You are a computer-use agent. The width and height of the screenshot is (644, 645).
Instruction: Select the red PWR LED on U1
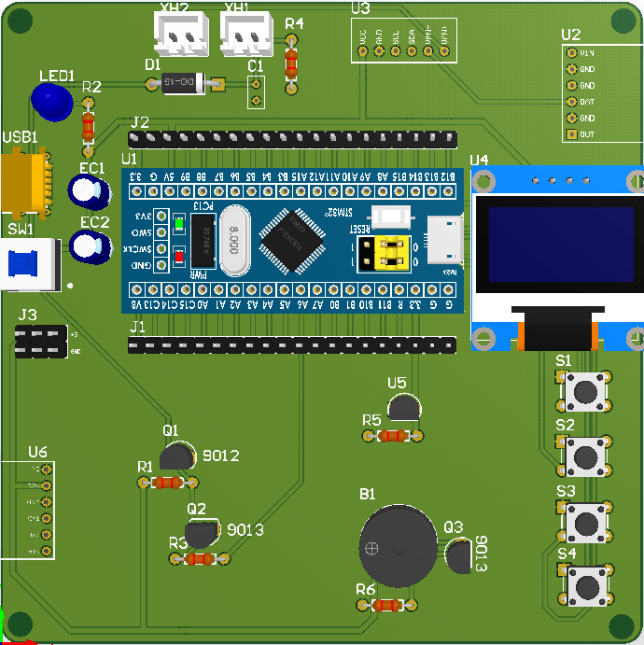(x=179, y=257)
